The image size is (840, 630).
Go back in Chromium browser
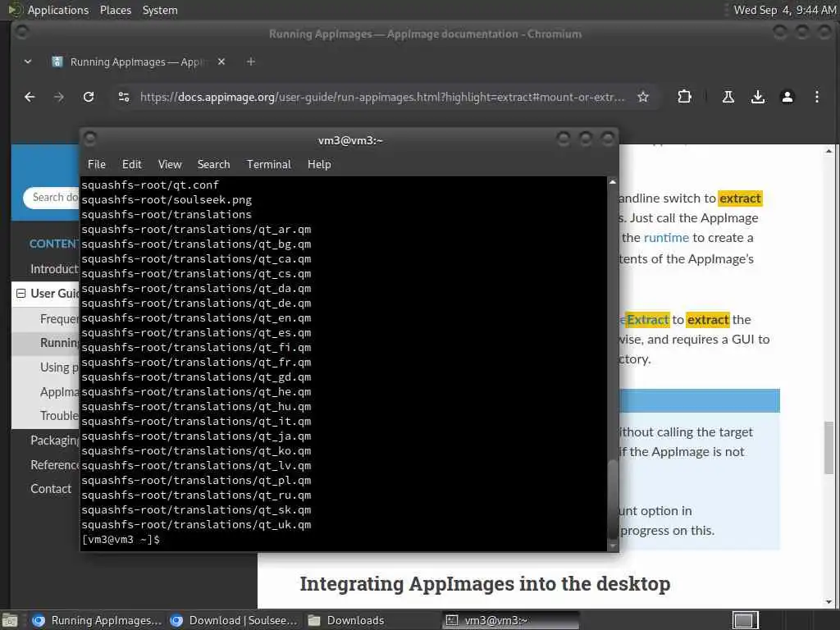pyautogui.click(x=30, y=97)
